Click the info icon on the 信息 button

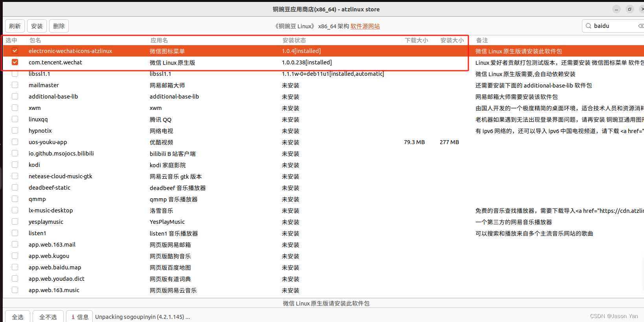pyautogui.click(x=73, y=317)
